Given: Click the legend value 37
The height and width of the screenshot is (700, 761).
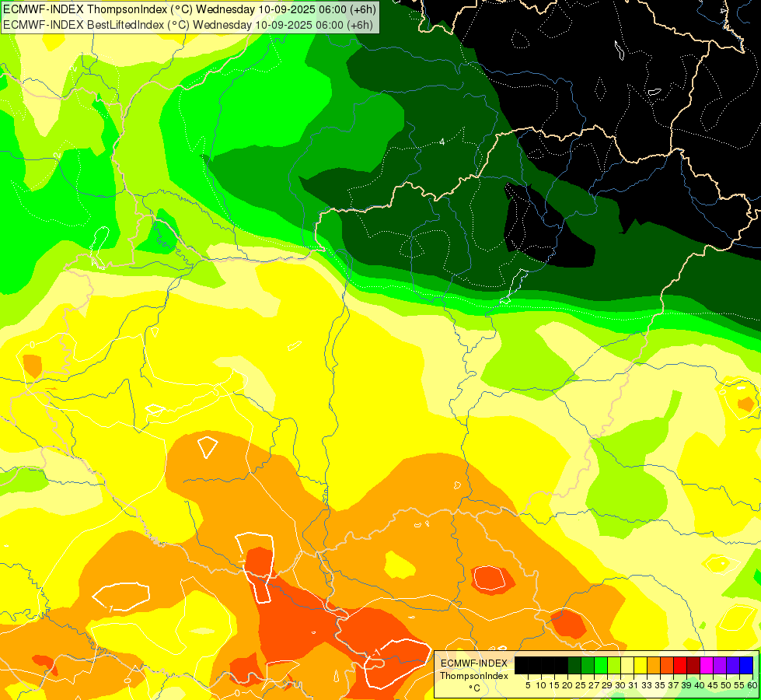Looking at the screenshot, I should coord(673,685).
